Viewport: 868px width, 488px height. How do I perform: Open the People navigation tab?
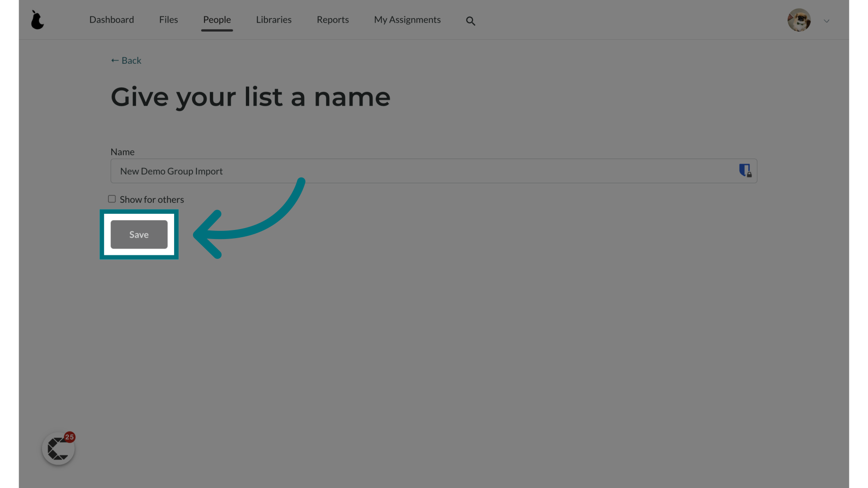tap(217, 19)
